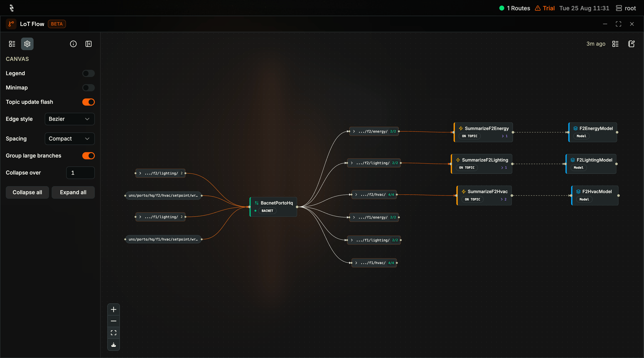The height and width of the screenshot is (358, 644).
Task: Click the Trial license label
Action: 549,8
